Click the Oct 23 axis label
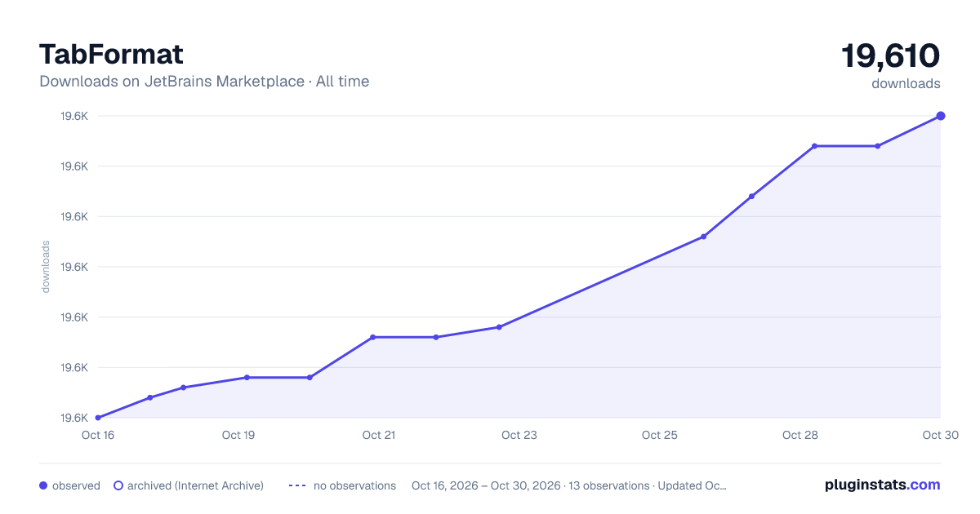Viewport: 980px width, 514px height. click(x=519, y=435)
